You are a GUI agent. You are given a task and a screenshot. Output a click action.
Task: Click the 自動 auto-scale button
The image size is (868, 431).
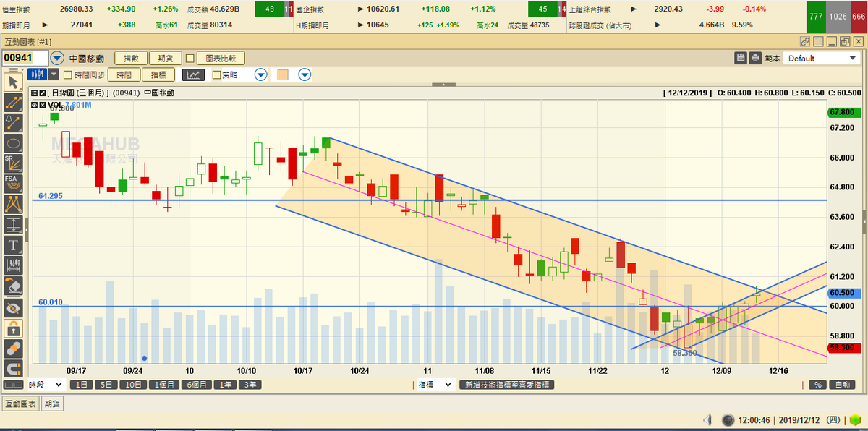[841, 385]
